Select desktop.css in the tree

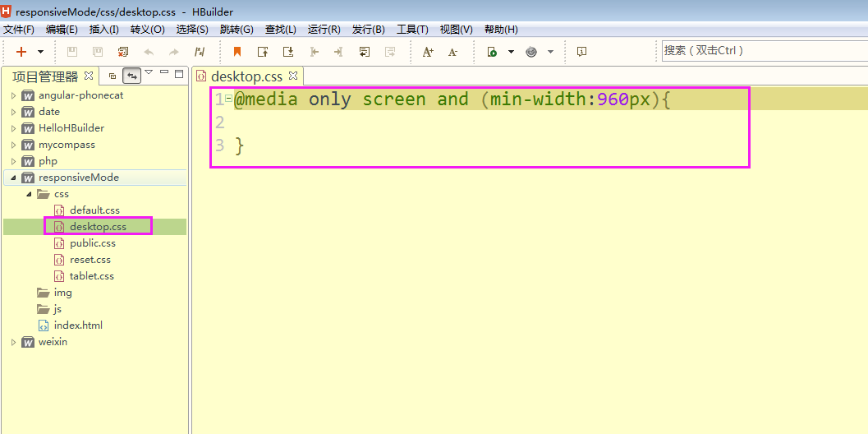98,227
